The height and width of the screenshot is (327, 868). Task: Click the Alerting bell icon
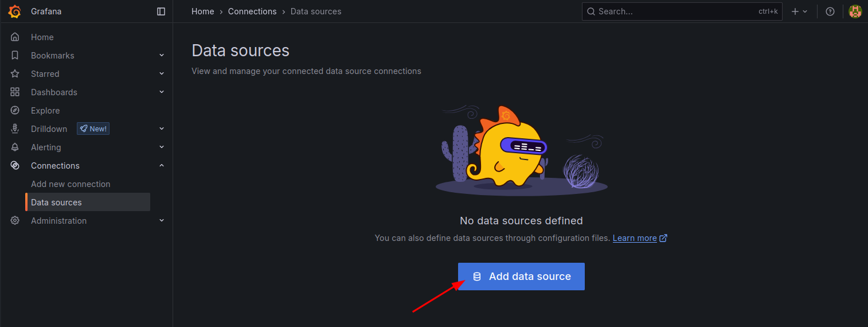coord(15,147)
